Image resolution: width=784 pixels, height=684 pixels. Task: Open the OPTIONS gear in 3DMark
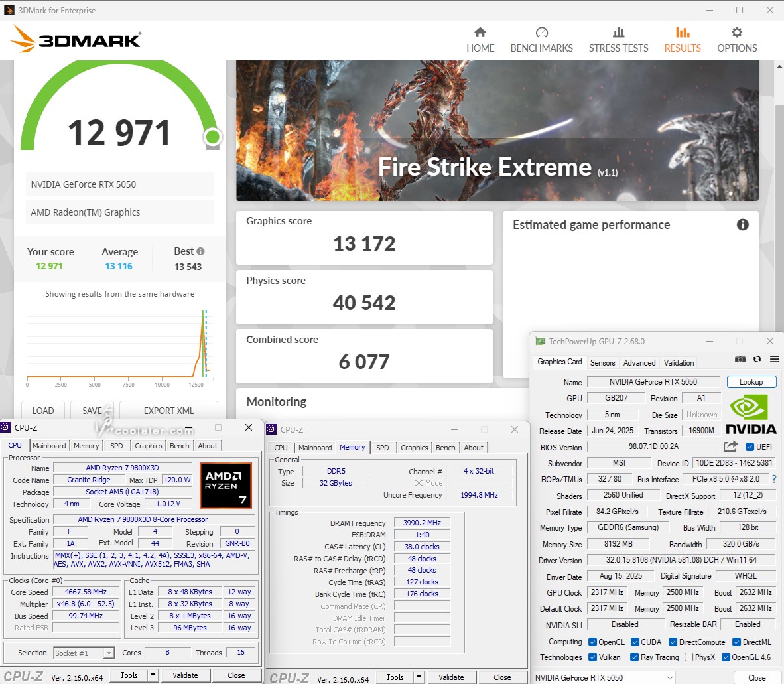[x=737, y=40]
